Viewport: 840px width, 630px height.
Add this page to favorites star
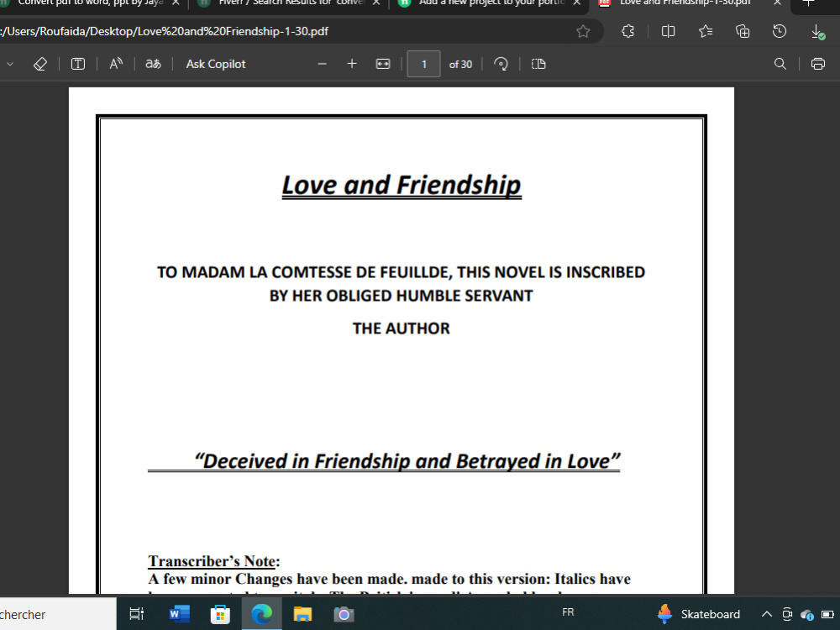click(x=583, y=32)
